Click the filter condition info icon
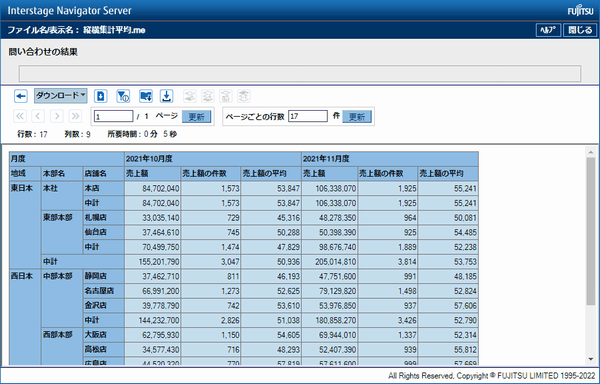Viewport: 600px width, 384px height. tap(123, 96)
